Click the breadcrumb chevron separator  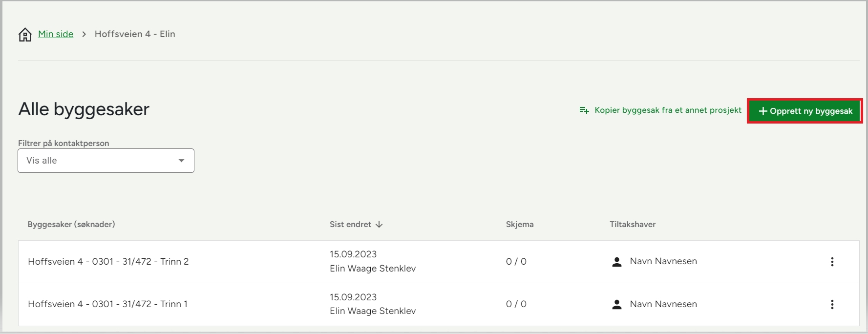[x=84, y=34]
